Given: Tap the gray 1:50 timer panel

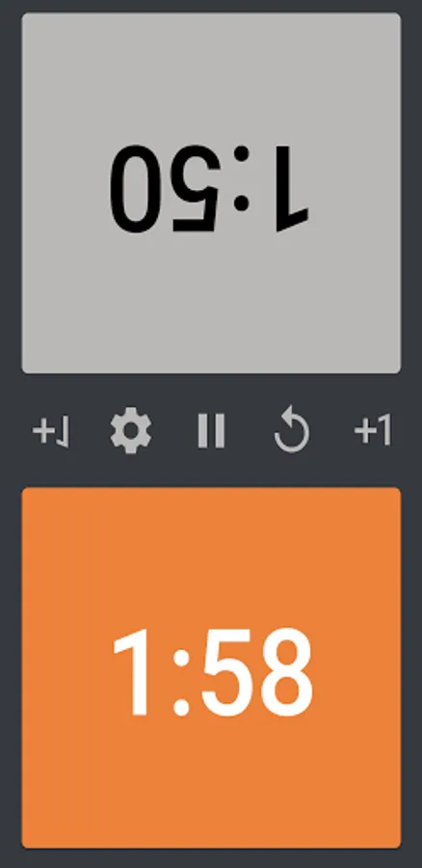Looking at the screenshot, I should [x=211, y=193].
